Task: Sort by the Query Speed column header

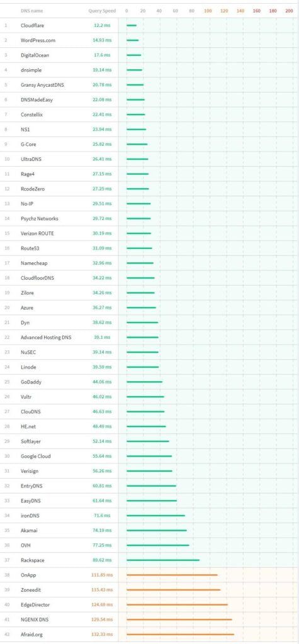Action: 102,11
